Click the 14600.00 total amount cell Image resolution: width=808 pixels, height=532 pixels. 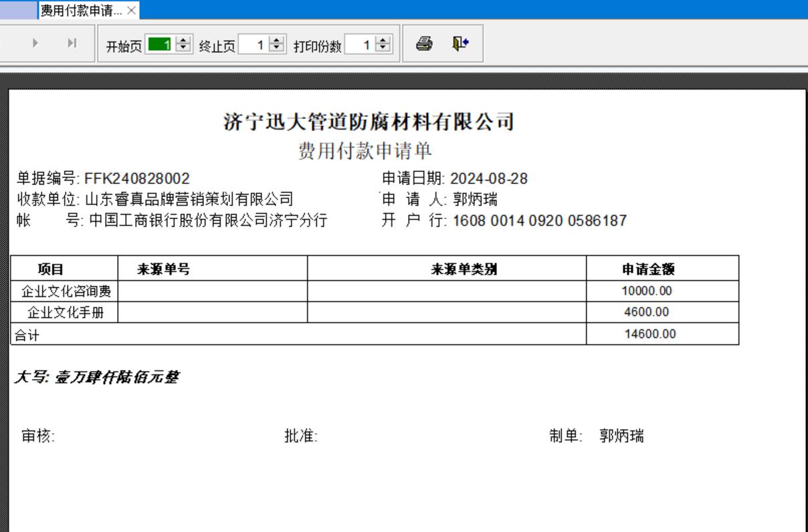(x=649, y=334)
